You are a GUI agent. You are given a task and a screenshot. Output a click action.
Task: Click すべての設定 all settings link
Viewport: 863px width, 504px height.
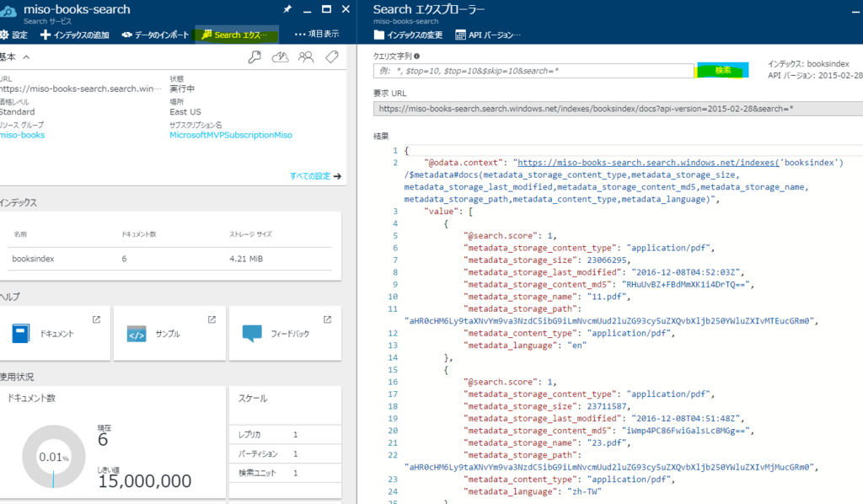click(315, 176)
